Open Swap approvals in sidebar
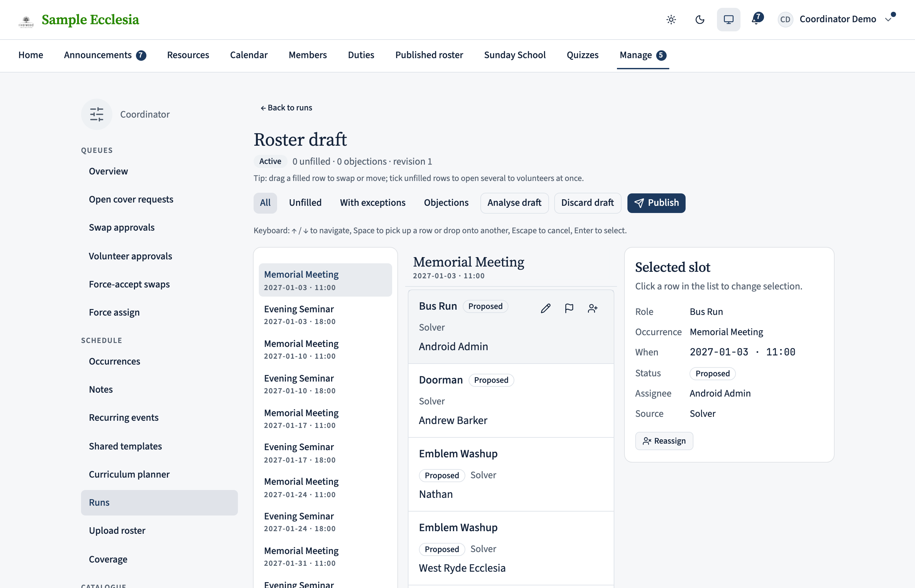 pos(159,228)
